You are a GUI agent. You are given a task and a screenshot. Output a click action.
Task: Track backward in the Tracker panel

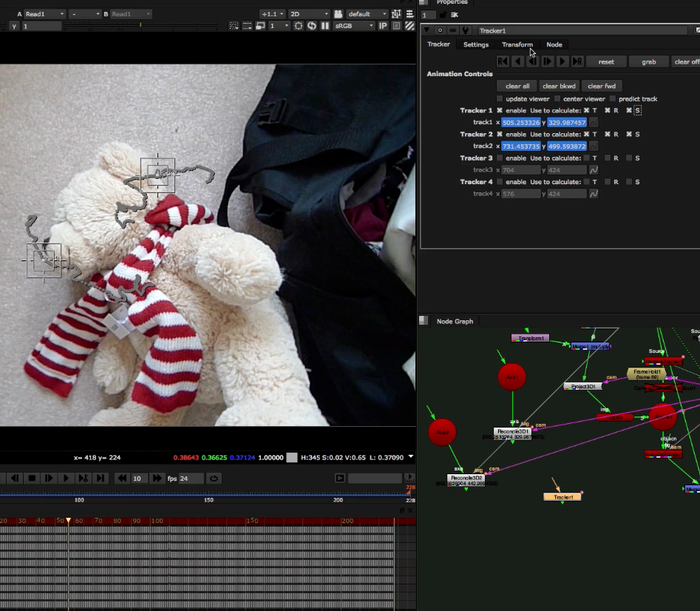click(x=517, y=61)
